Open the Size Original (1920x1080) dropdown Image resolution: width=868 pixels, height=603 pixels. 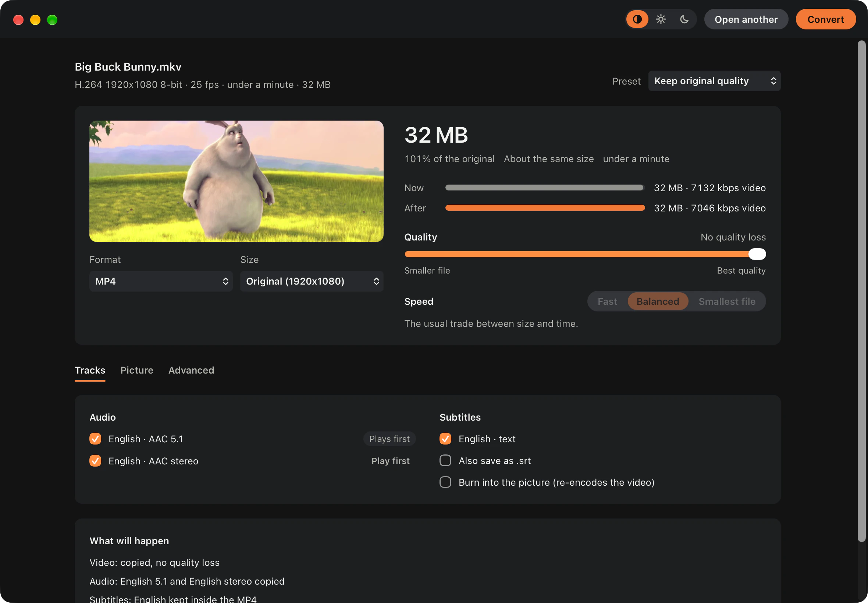tap(312, 281)
